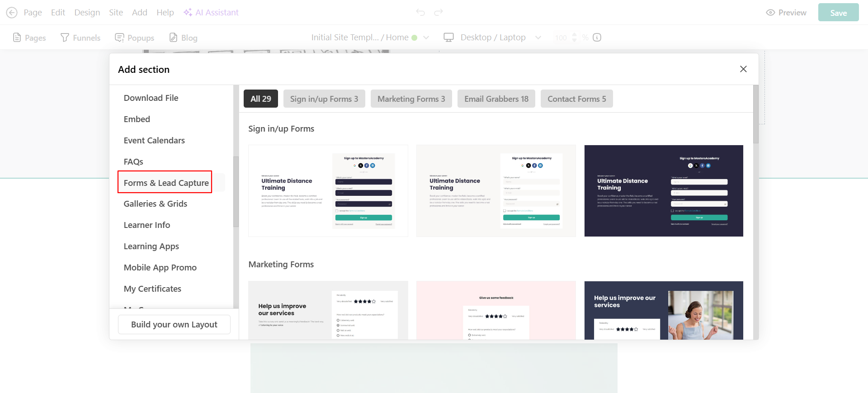Click the Preview eye icon
Screen dimensions: 868x393
coord(770,13)
